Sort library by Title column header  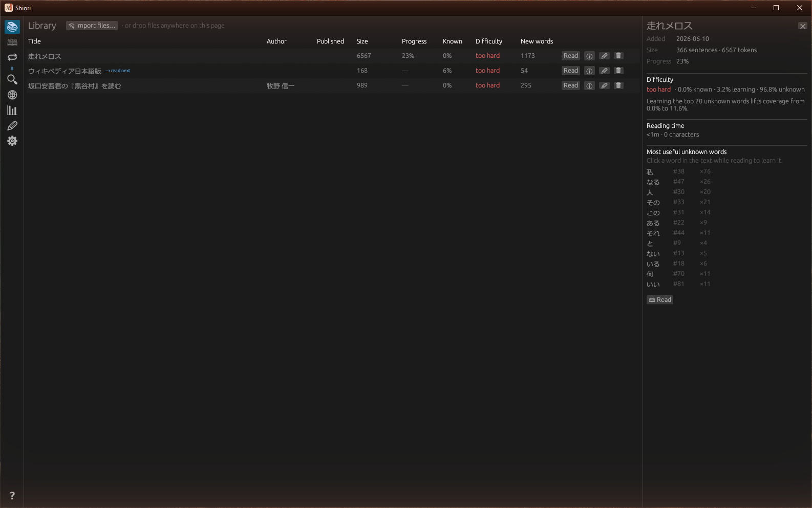(x=34, y=41)
